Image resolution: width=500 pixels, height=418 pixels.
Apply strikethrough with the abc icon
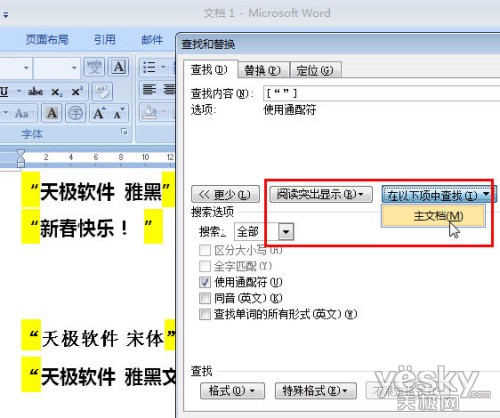click(x=35, y=91)
